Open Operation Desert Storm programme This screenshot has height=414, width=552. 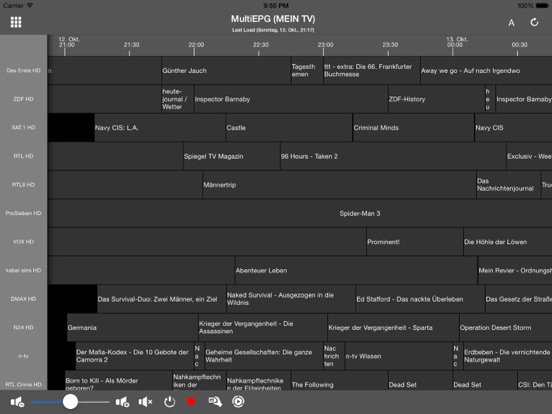tap(506, 327)
